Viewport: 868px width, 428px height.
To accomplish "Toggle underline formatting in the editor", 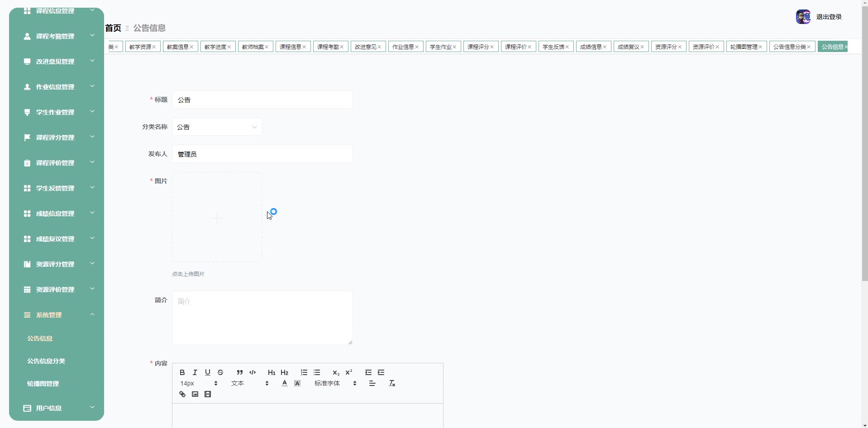I will pos(208,372).
